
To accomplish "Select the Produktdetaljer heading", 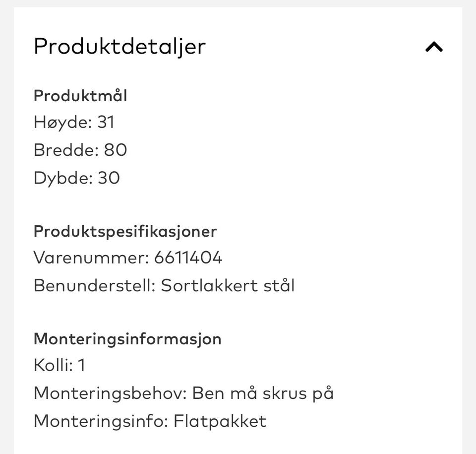I will point(119,46).
